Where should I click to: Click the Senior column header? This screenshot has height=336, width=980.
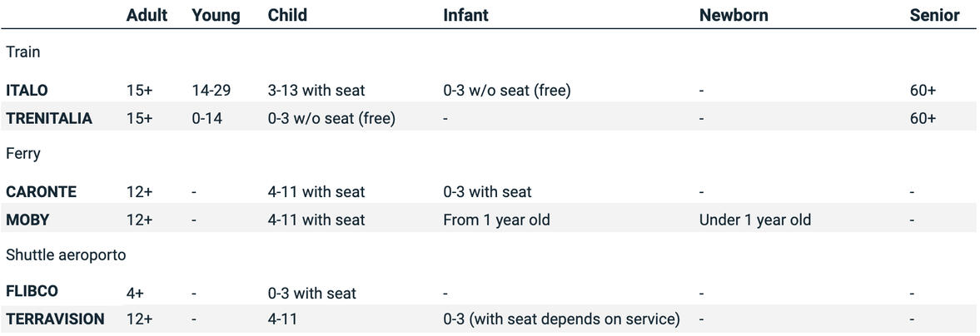point(934,15)
